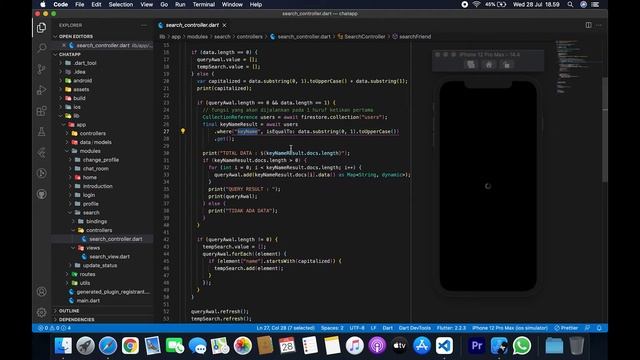Viewport: 640px width, 360px height.
Task: Select search_controller.dart in file tree
Action: [x=102, y=239]
